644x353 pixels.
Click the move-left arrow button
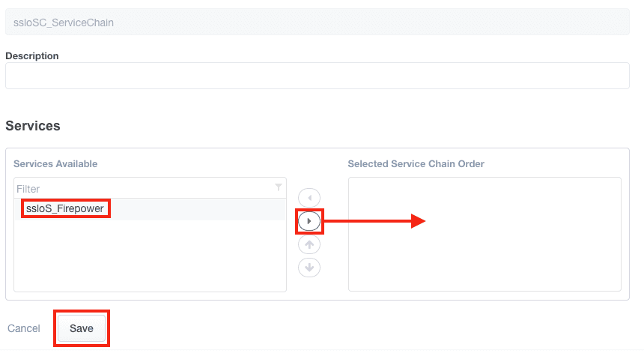pos(309,198)
